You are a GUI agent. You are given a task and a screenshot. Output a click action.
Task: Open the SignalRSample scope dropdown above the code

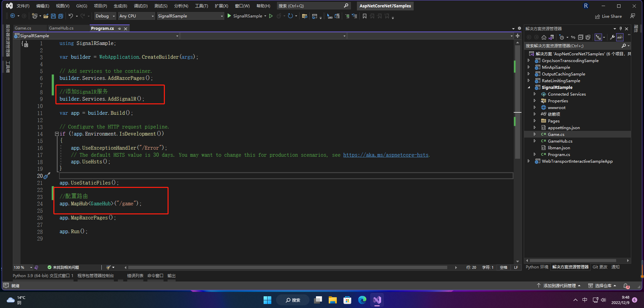[x=97, y=36]
